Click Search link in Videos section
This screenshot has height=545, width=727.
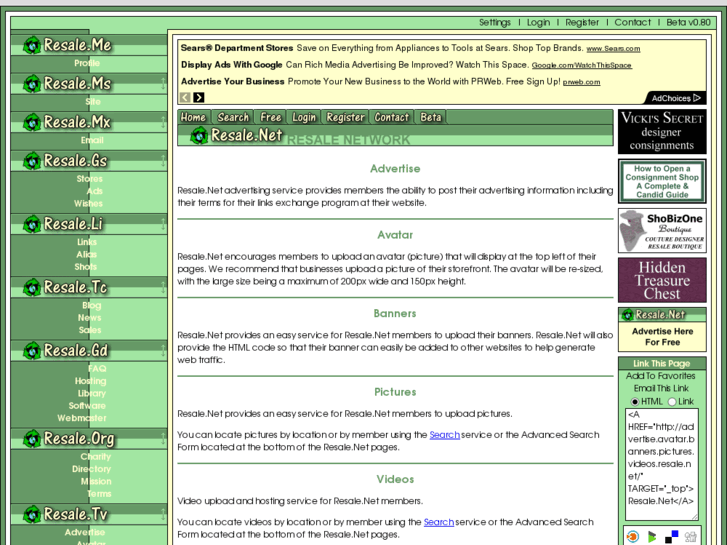[x=439, y=522]
